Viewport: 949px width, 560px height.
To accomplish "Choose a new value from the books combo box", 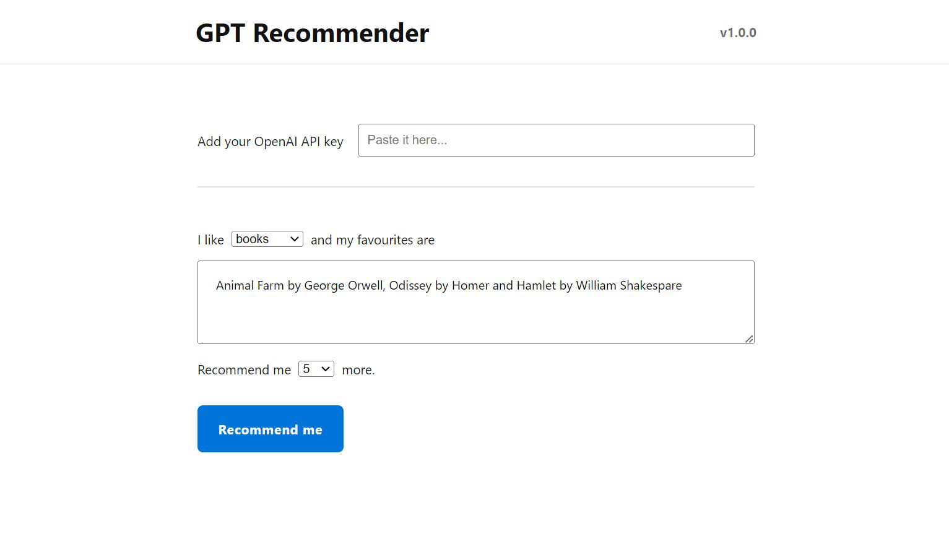I will click(267, 239).
